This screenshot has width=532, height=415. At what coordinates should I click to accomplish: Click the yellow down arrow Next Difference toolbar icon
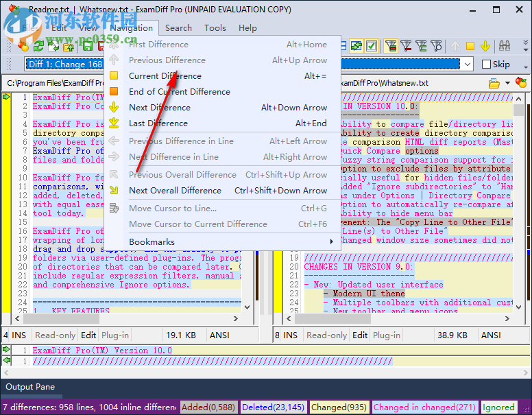tap(485, 46)
